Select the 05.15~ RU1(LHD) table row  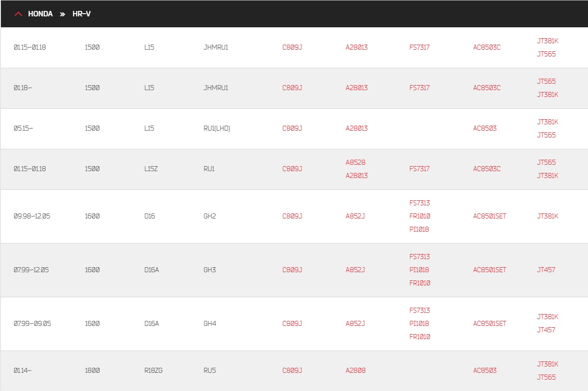pos(294,129)
